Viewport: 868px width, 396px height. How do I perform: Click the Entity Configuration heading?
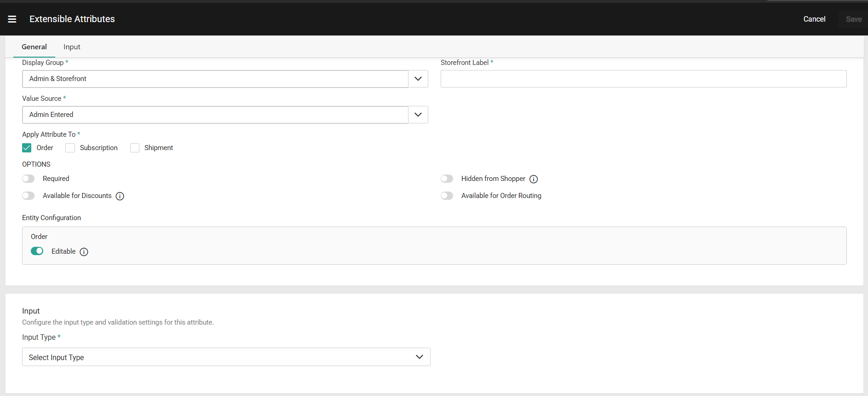(52, 218)
